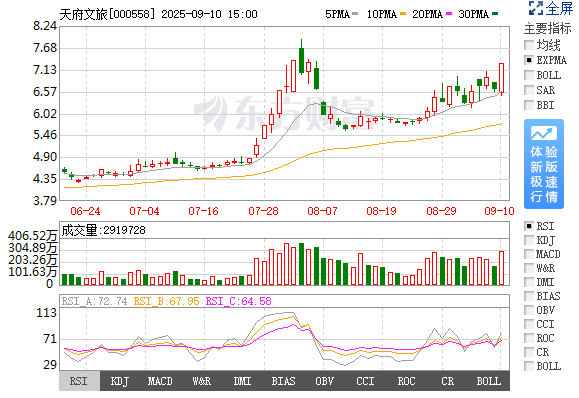
Task: Click the 406.52万 volume axis label
Action: point(33,236)
